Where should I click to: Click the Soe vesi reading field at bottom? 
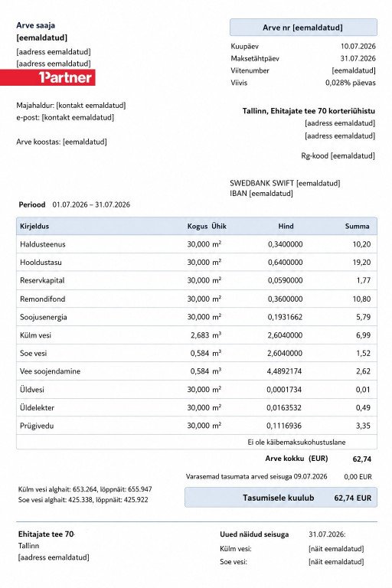(x=336, y=561)
